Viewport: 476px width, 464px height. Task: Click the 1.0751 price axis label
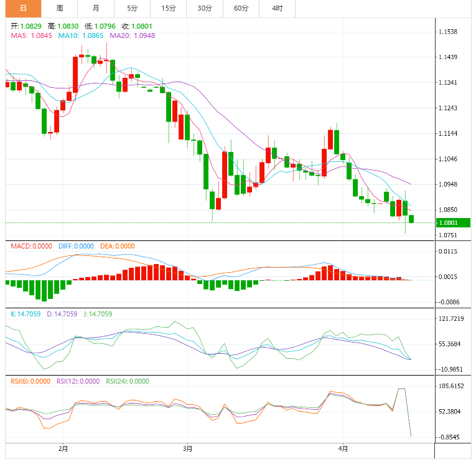tap(448, 235)
